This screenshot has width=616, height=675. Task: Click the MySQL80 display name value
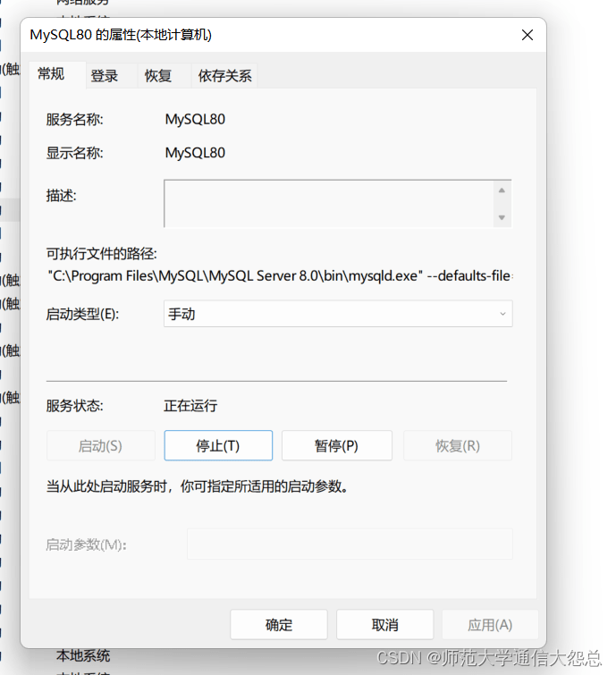point(195,153)
